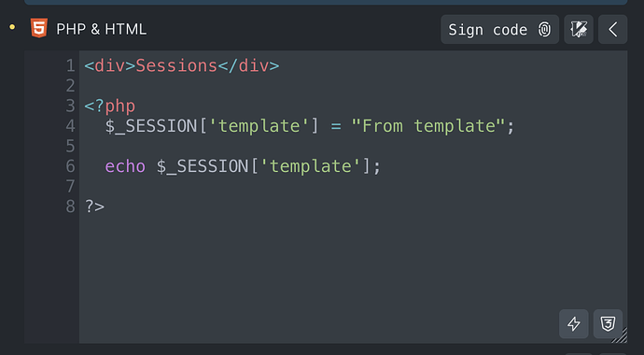Click line number 4 in gutter
The width and height of the screenshot is (644, 355).
tap(70, 126)
